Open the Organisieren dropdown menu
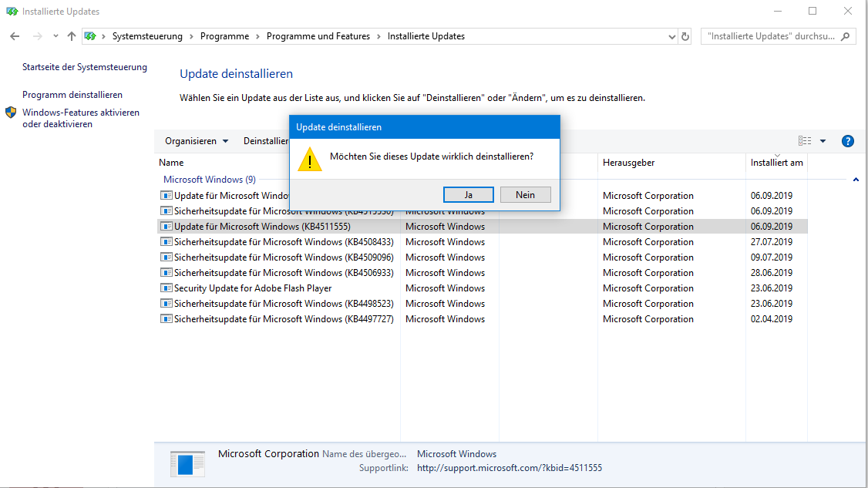Screen dimensions: 868x488 click(x=197, y=141)
